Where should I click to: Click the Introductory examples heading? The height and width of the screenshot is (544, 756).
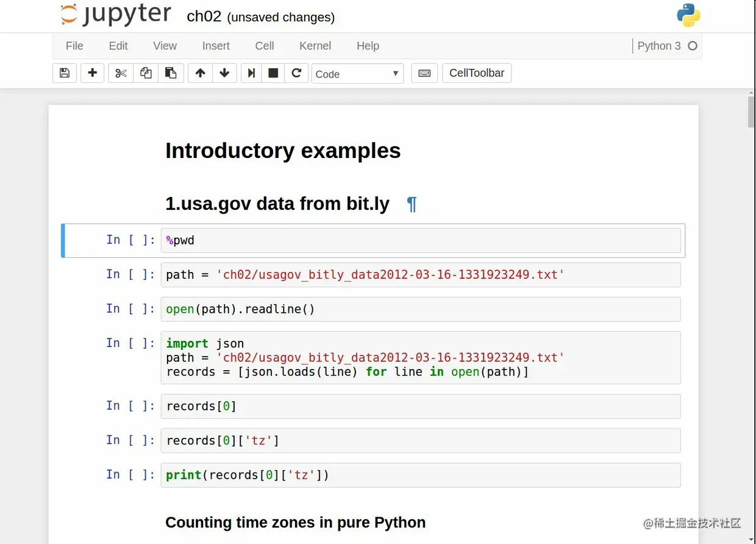283,151
